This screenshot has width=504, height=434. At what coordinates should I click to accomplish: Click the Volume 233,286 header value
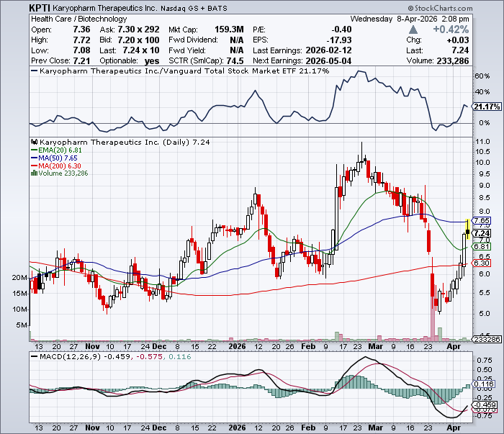(x=453, y=60)
